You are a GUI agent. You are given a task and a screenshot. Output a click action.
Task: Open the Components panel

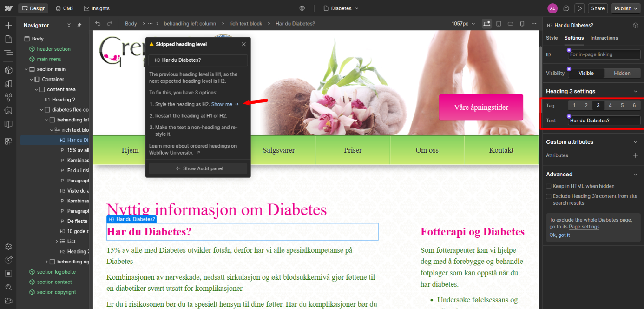coord(8,70)
